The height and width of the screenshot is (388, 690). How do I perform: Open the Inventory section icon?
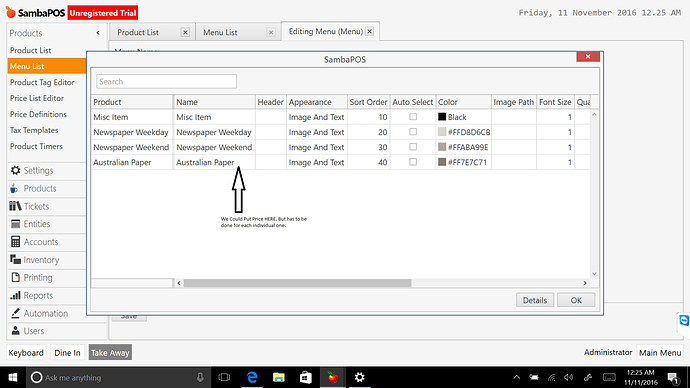click(x=15, y=260)
